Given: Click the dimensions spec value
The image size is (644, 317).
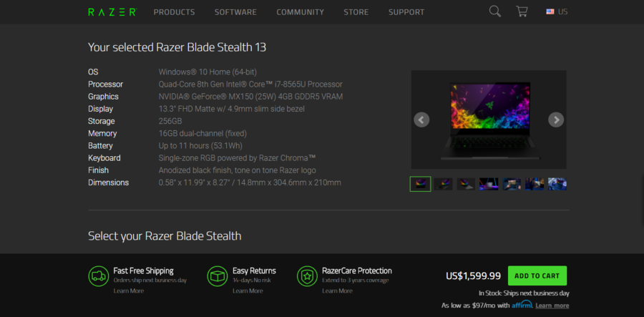Looking at the screenshot, I should (250, 182).
